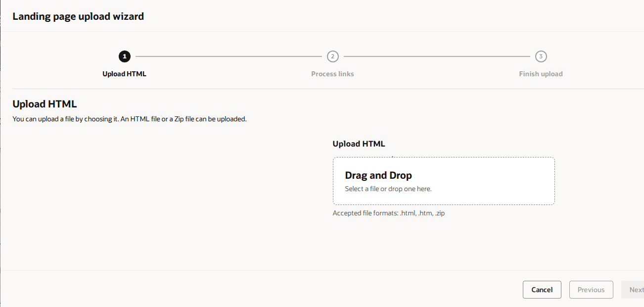Click the progress line between steps 1 and 2
Viewport: 644px width, 307px height.
228,56
